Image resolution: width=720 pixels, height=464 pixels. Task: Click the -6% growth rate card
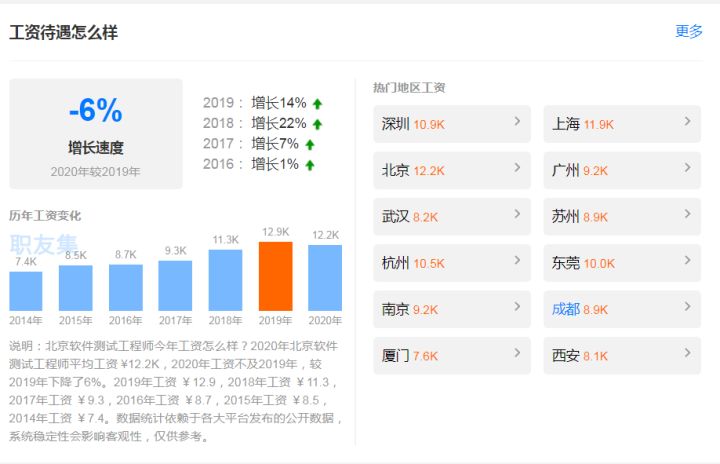96,134
